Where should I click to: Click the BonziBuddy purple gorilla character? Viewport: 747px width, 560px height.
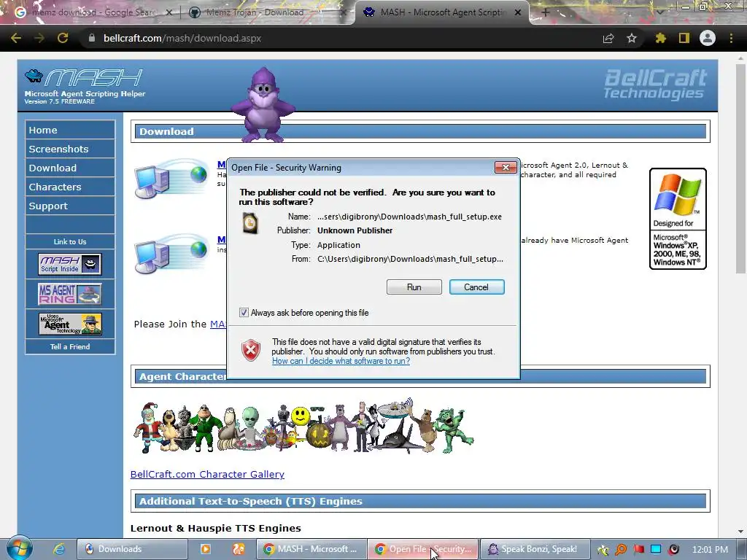pos(263,105)
